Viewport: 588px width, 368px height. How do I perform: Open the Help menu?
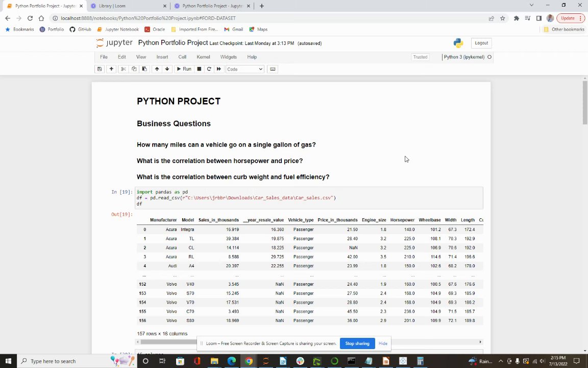[252, 57]
